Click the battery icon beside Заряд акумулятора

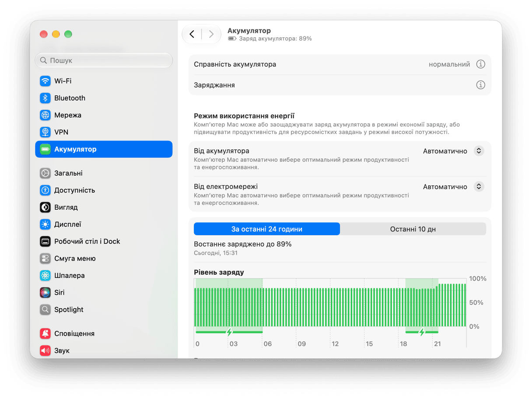coord(232,39)
